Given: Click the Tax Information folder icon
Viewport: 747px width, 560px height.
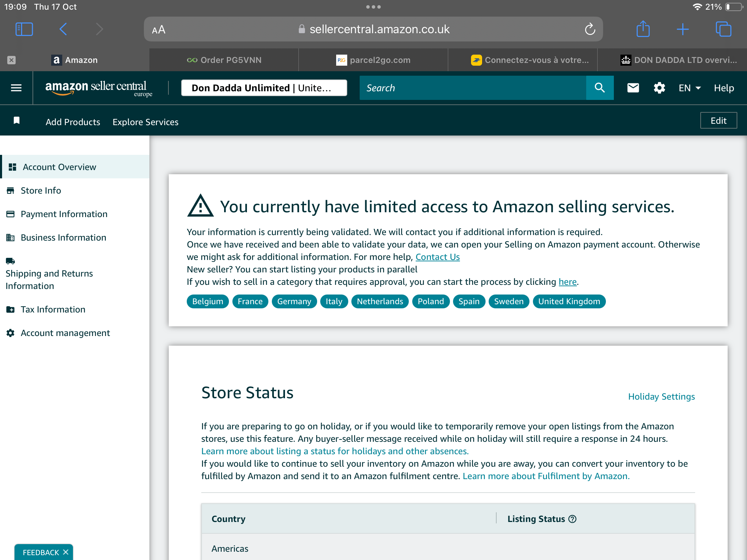Looking at the screenshot, I should click(x=10, y=309).
